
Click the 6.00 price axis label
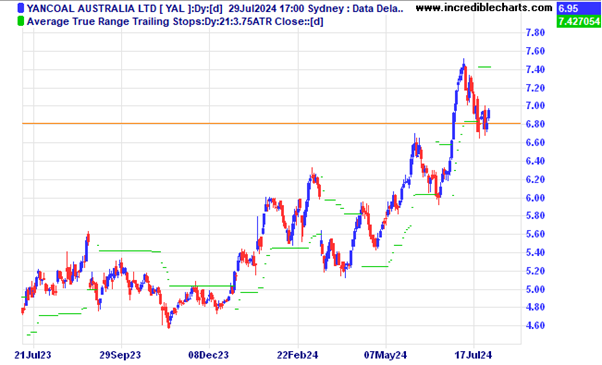click(x=535, y=198)
